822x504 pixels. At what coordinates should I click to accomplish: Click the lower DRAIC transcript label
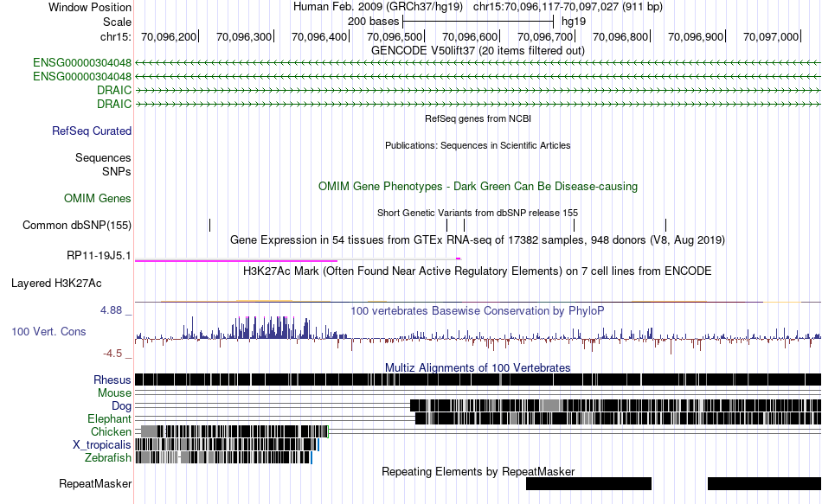click(113, 104)
